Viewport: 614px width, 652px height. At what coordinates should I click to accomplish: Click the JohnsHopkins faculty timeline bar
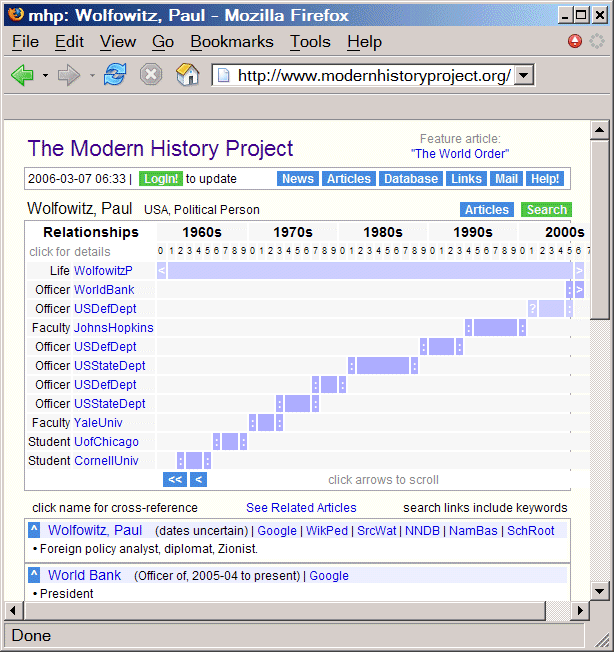[x=495, y=328]
